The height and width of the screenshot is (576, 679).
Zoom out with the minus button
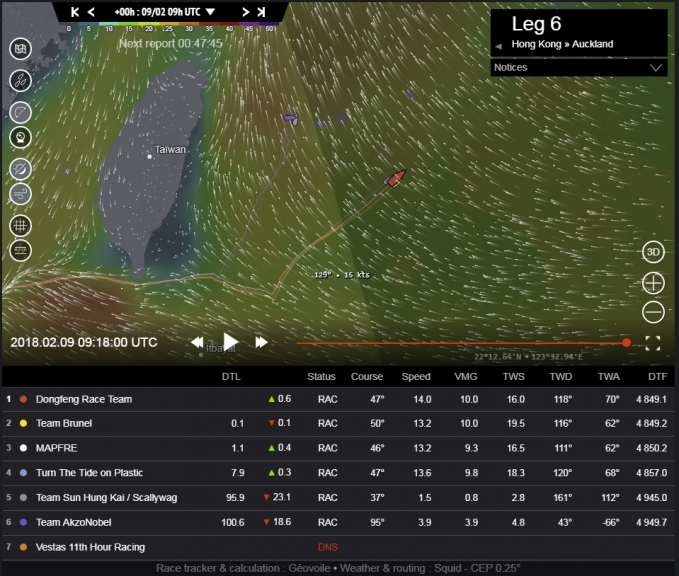(x=653, y=312)
